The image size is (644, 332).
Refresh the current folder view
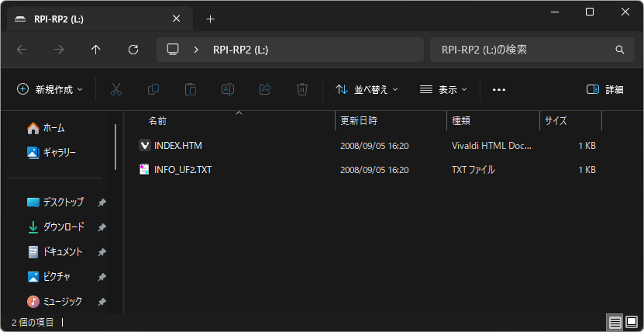pos(133,50)
